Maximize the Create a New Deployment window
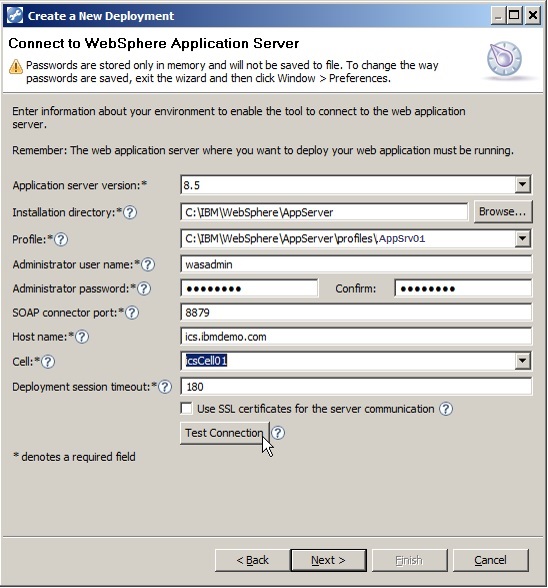 coord(514,16)
